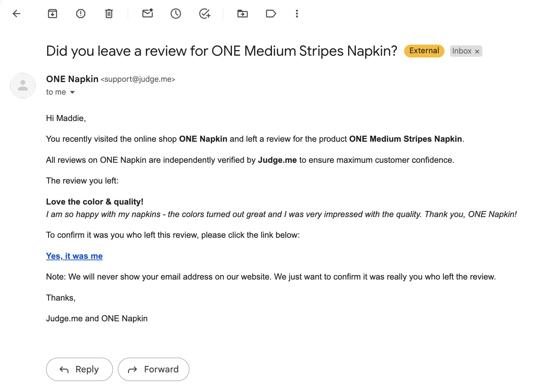The image size is (551, 392).
Task: Expand recipient details next to 'to me'
Action: (73, 92)
